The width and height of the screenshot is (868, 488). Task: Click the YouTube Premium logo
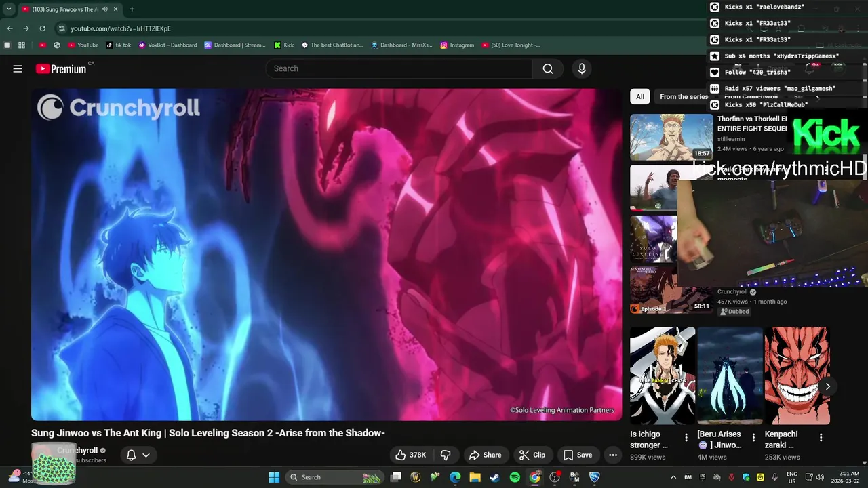(61, 68)
